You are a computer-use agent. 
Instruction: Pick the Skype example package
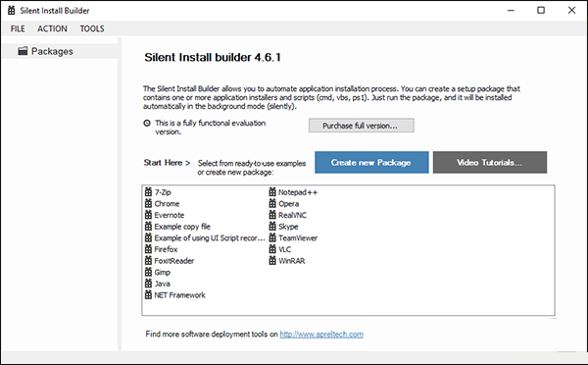click(284, 227)
